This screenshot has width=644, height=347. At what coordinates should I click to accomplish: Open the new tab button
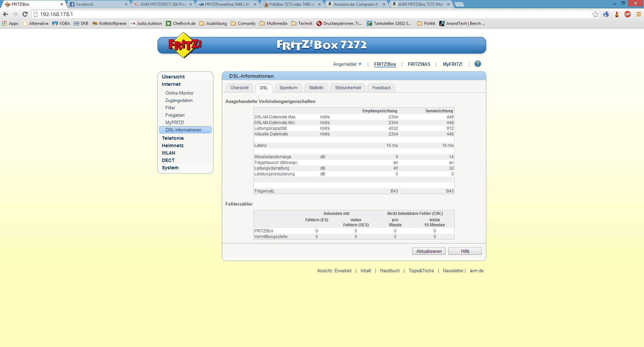point(459,4)
